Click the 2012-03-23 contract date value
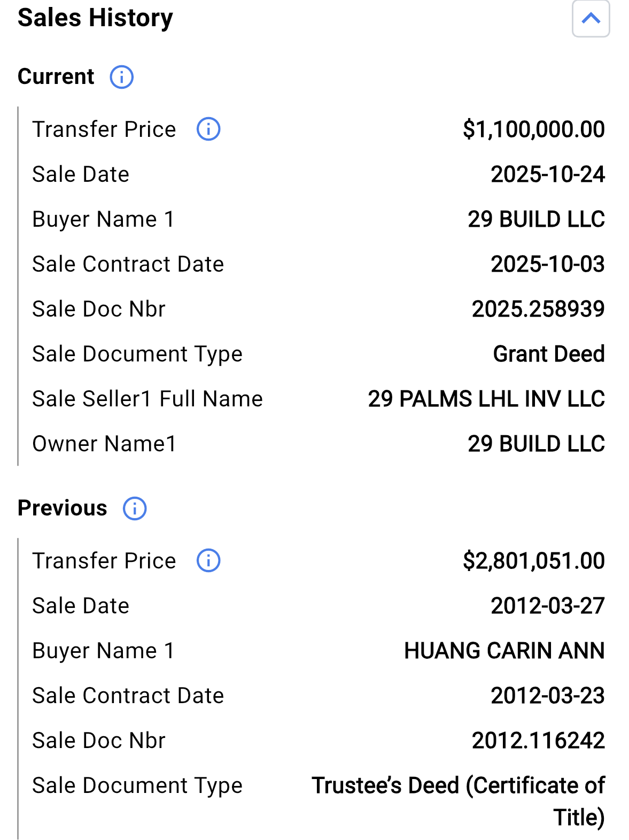This screenshot has height=840, width=629. (x=548, y=696)
